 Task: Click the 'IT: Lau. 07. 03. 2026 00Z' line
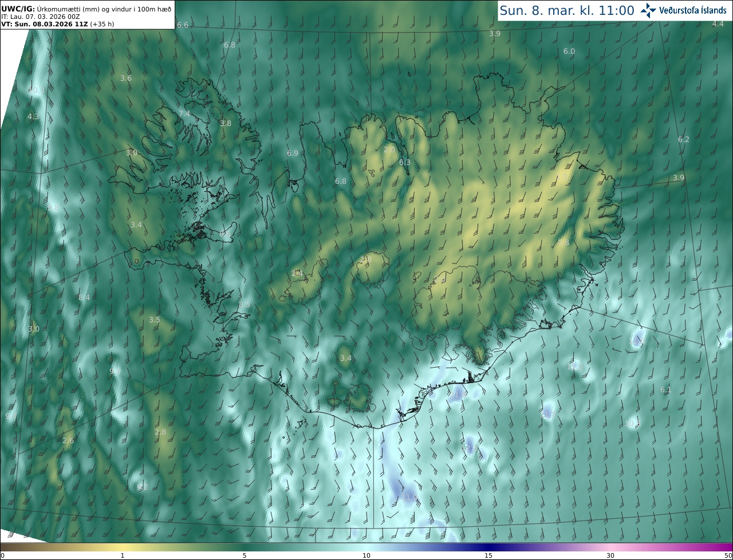click(40, 17)
